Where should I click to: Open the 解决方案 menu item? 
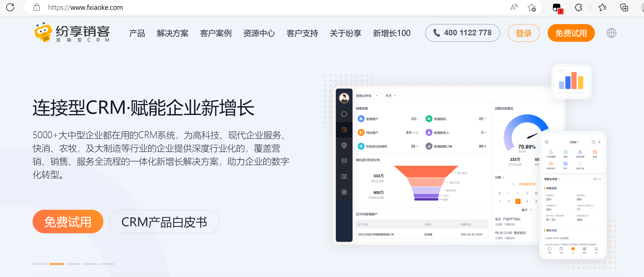point(172,33)
